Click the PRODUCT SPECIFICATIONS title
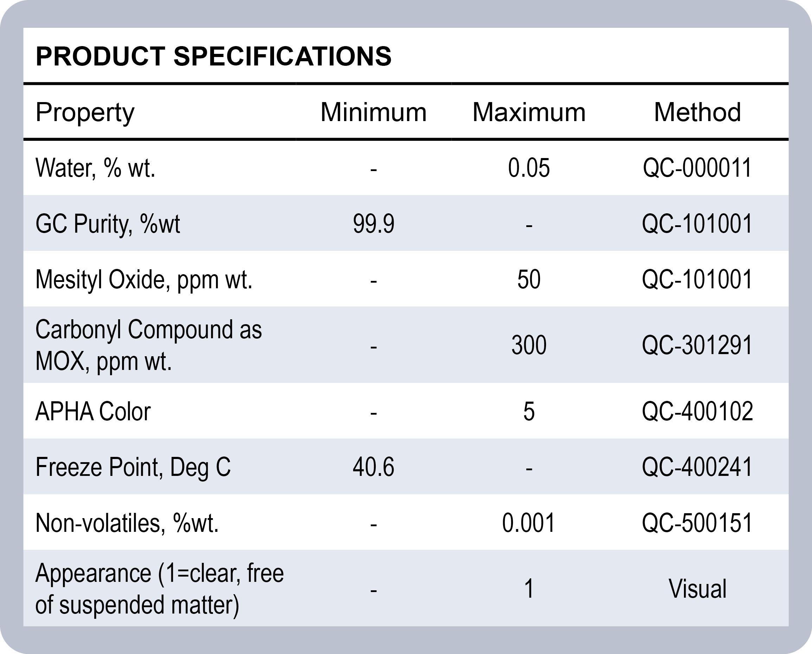Image resolution: width=812 pixels, height=654 pixels. (x=214, y=57)
